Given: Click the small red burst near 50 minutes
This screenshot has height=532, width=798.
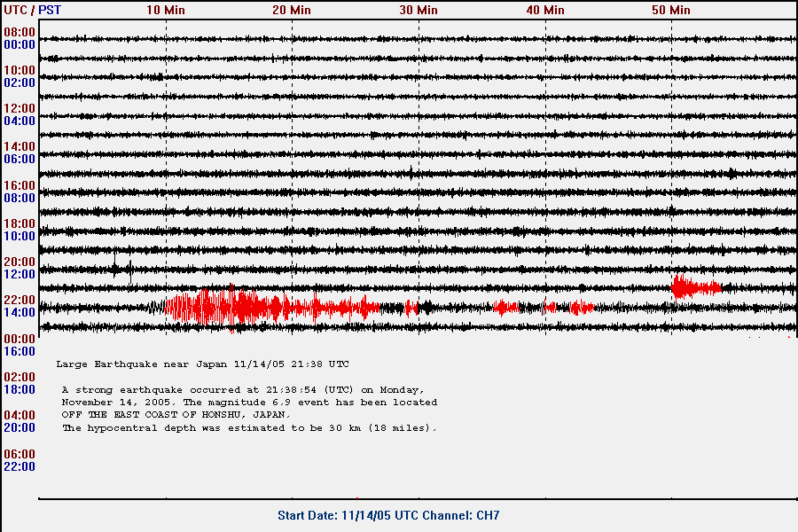Looking at the screenshot, I should (x=695, y=287).
